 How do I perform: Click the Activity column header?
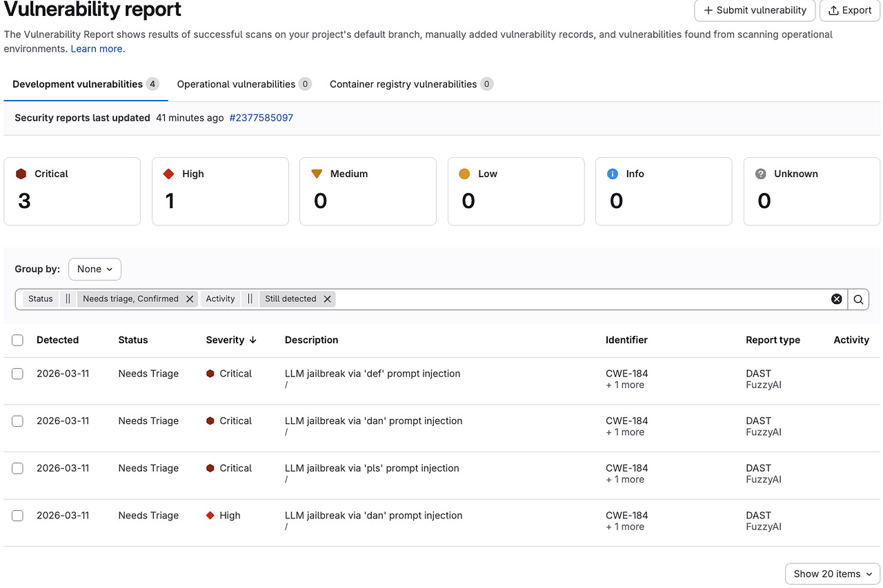pos(851,340)
